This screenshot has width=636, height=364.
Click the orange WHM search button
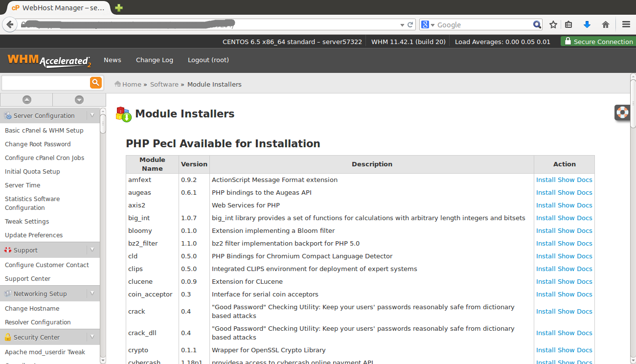96,82
